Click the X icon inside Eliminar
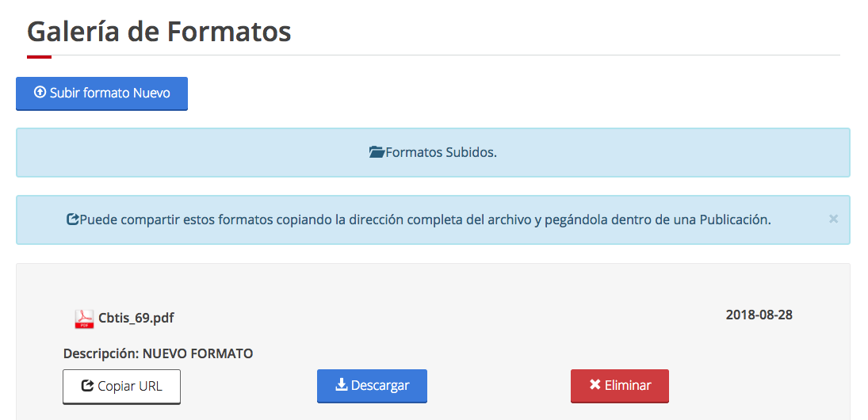The image size is (868, 420). pyautogui.click(x=595, y=385)
